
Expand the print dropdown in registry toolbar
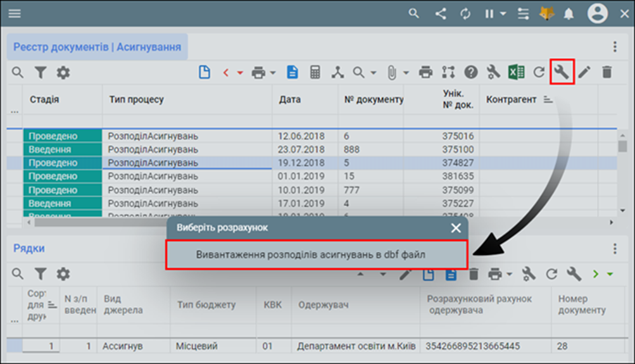(x=273, y=73)
